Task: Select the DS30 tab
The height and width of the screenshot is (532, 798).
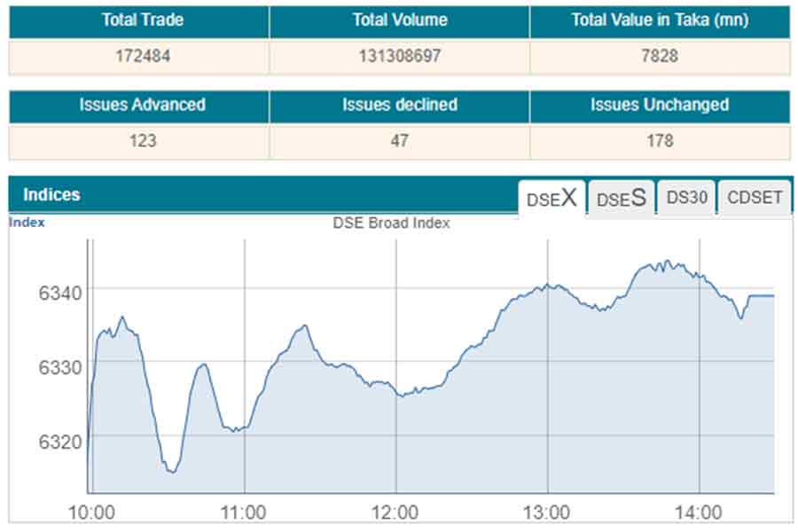Action: [686, 198]
